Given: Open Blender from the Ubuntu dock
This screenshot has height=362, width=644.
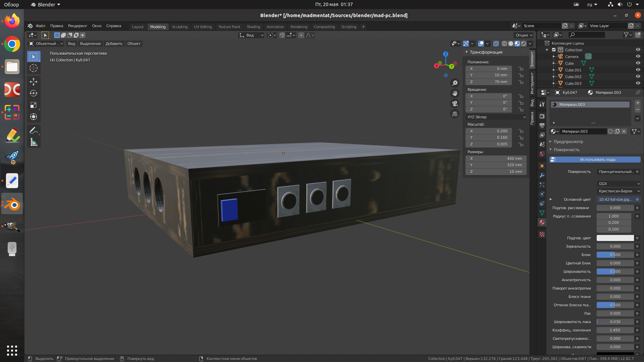Looking at the screenshot, I should 12,204.
